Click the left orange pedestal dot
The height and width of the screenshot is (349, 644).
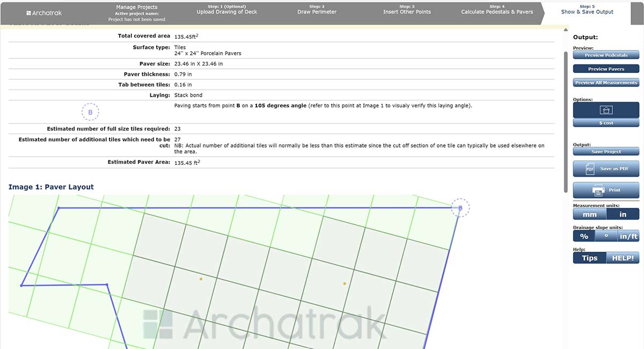pyautogui.click(x=201, y=279)
